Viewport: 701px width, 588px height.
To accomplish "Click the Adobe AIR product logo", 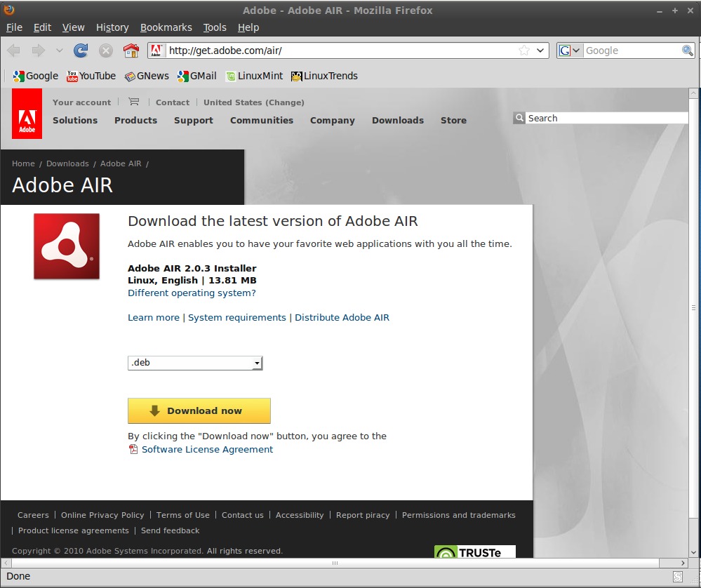I will coord(67,246).
